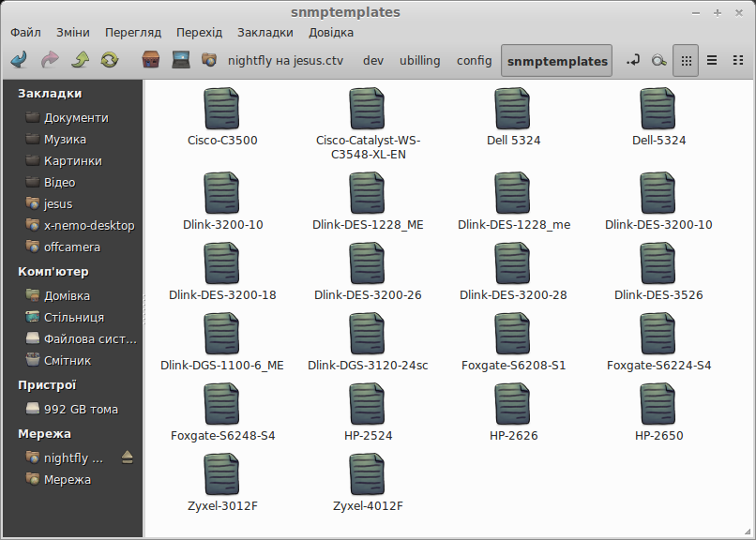Open the Зміни menu

click(73, 32)
